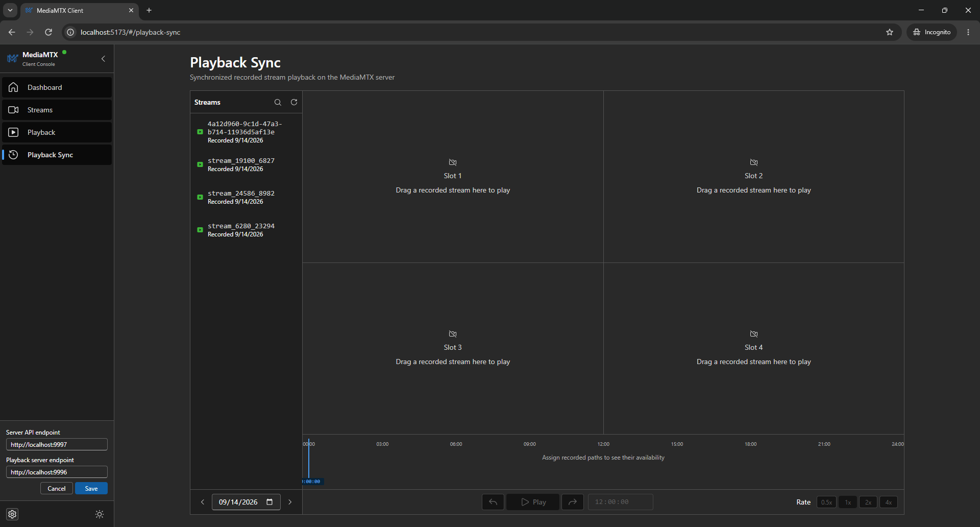This screenshot has height=527, width=980.
Task: Click the MediaMTX logo icon
Action: click(12, 59)
